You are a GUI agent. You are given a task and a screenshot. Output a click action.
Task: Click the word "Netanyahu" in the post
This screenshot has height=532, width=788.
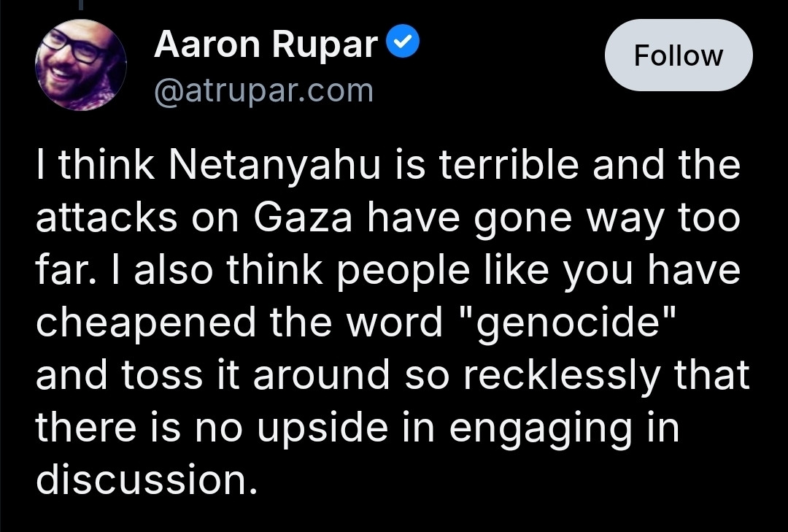(x=275, y=166)
